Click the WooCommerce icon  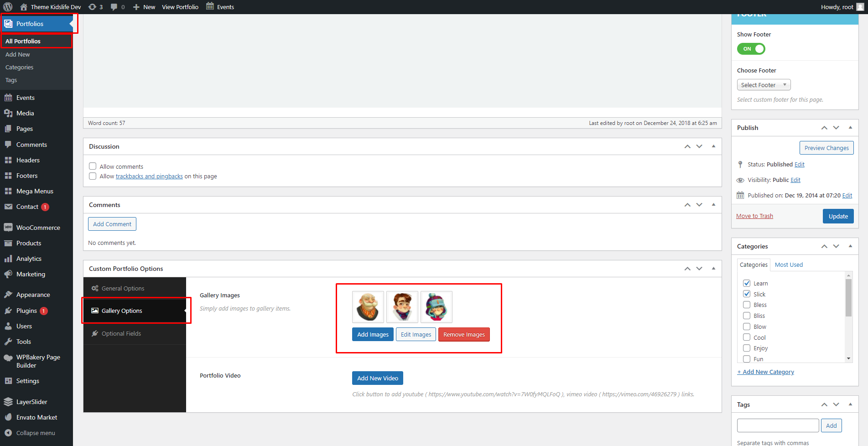tap(8, 227)
